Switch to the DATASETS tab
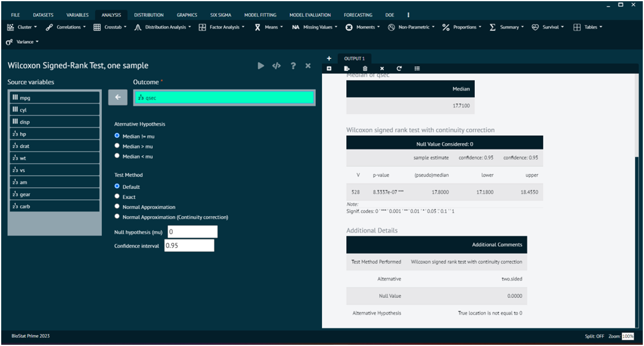The height and width of the screenshot is (346, 644). (43, 15)
